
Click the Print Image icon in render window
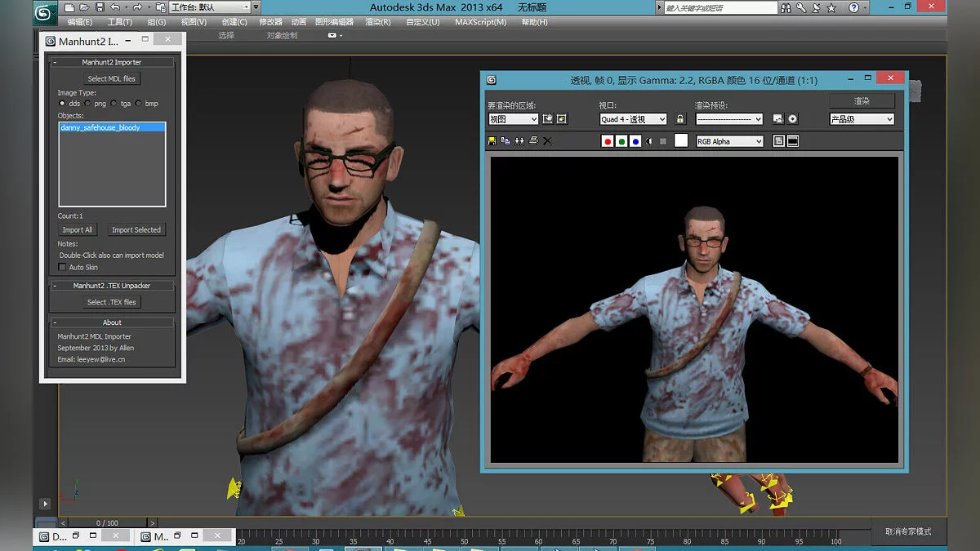(x=533, y=141)
